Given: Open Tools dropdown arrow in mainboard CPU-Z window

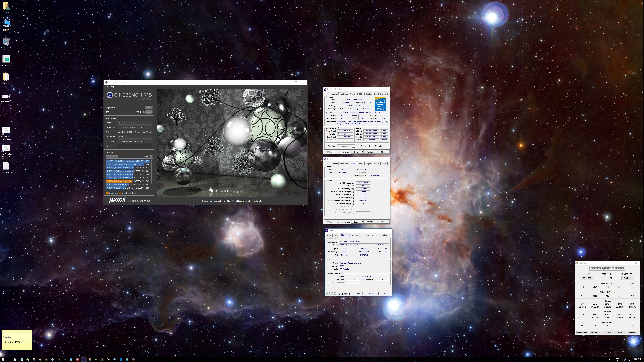Looking at the screenshot, I should tap(364, 293).
